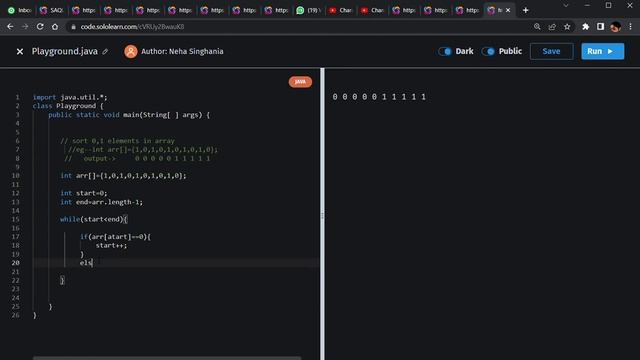Image resolution: width=640 pixels, height=360 pixels.
Task: Close the active Sololearn tab
Action: click(x=508, y=10)
